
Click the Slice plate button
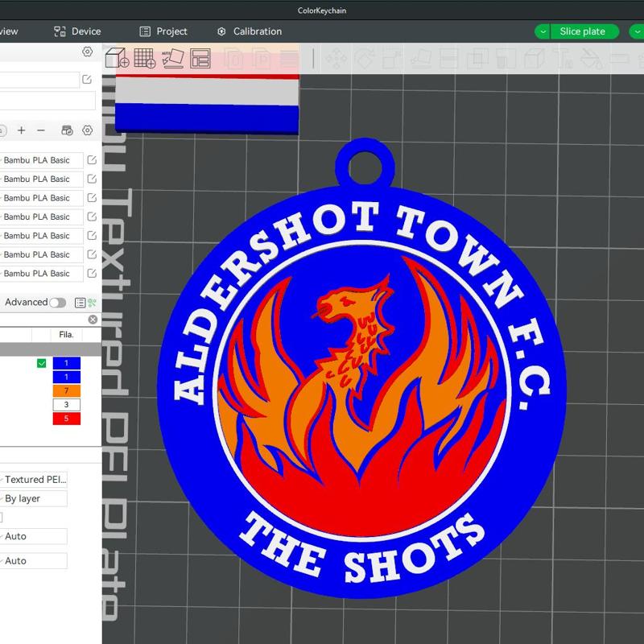[582, 31]
